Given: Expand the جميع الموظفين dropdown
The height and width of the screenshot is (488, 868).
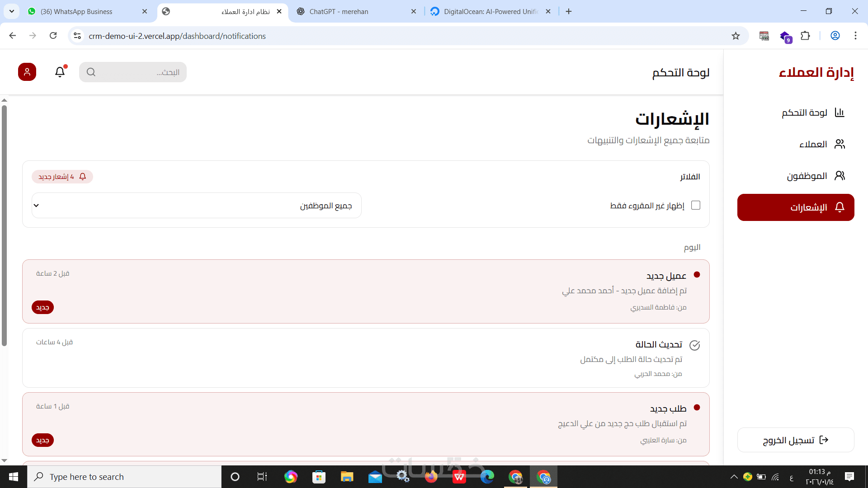Looking at the screenshot, I should tap(197, 206).
